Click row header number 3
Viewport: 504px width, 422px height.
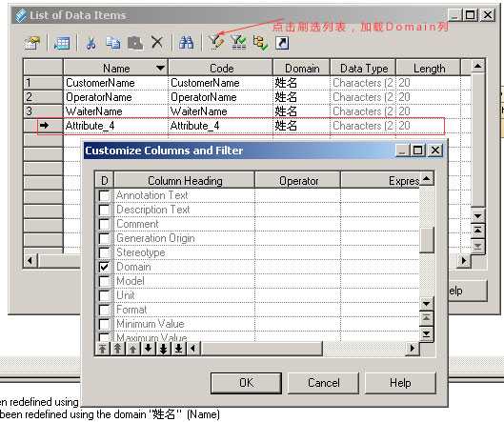point(43,111)
